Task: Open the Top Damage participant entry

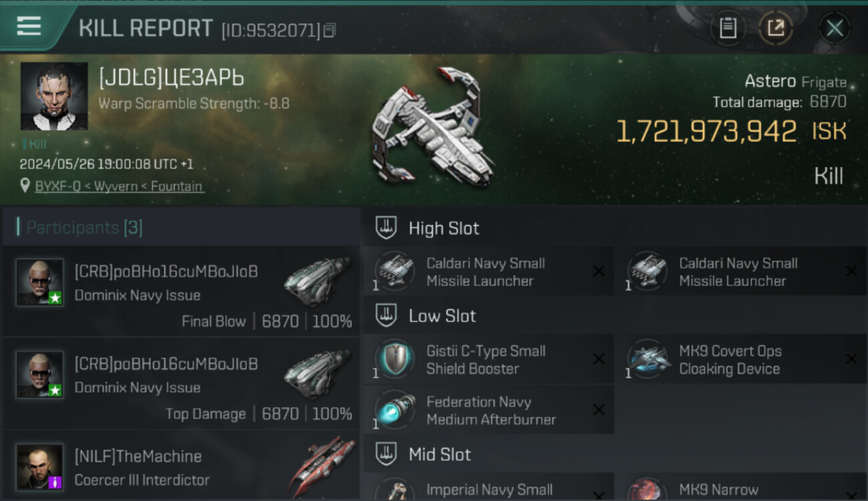Action: coord(182,383)
